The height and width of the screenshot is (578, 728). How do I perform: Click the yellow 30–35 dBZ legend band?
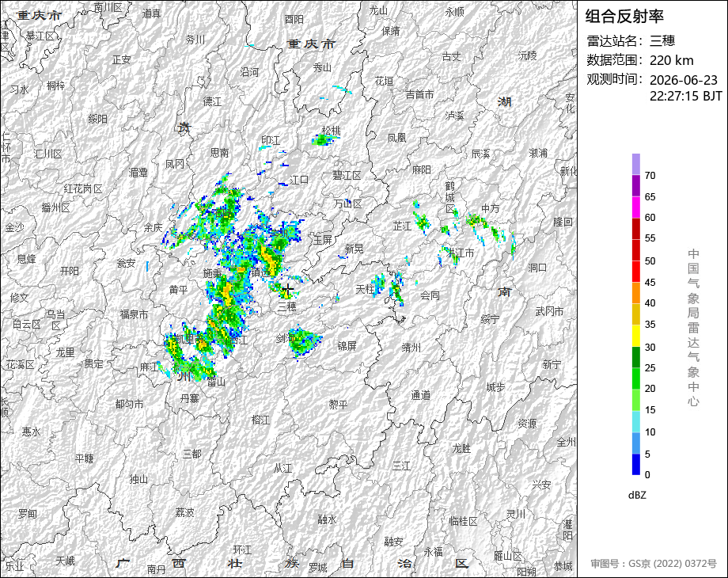(636, 336)
